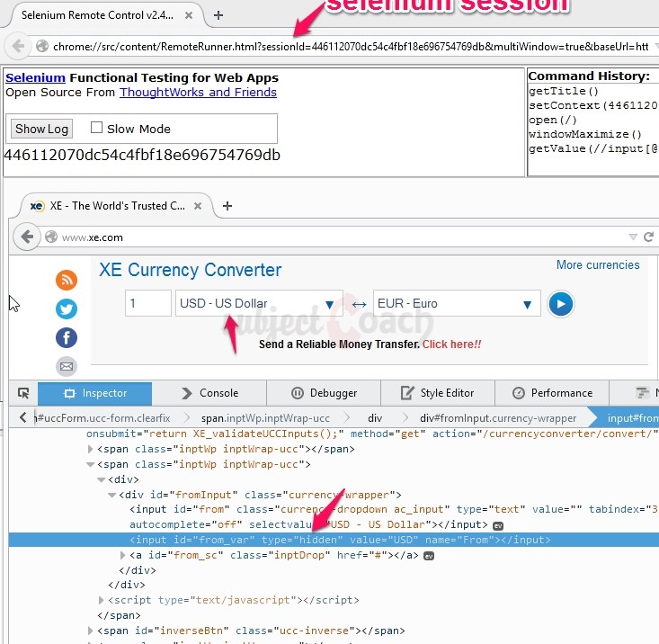Open a new tab next to Selenium Remote Control

pyautogui.click(x=218, y=15)
